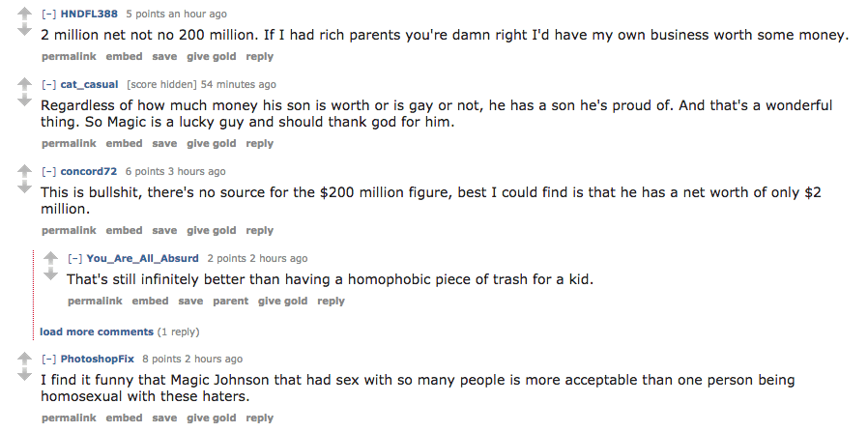Viewport: 868px width, 432px height.
Task: Upvote You_Are_All_Absurd's reply
Action: pos(51,259)
